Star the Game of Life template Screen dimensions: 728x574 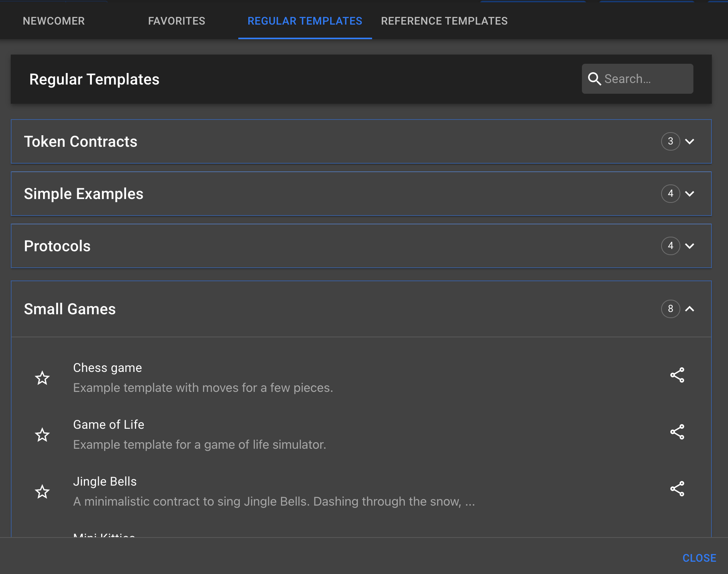[42, 435]
